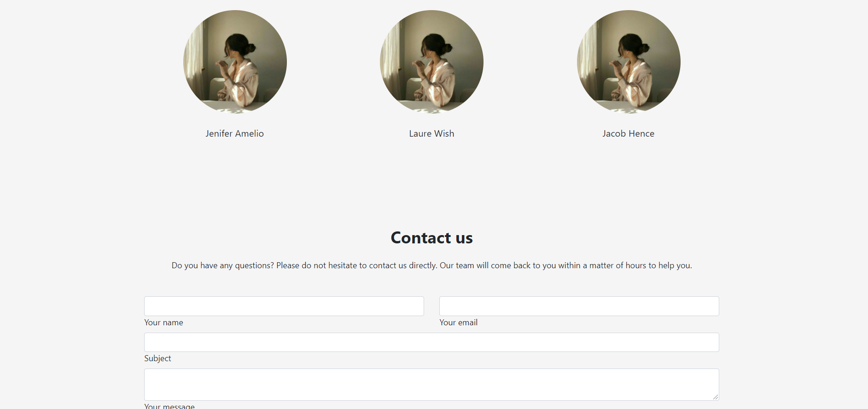Select the name 'Laure Wish'
The width and height of the screenshot is (868, 409).
click(x=431, y=133)
